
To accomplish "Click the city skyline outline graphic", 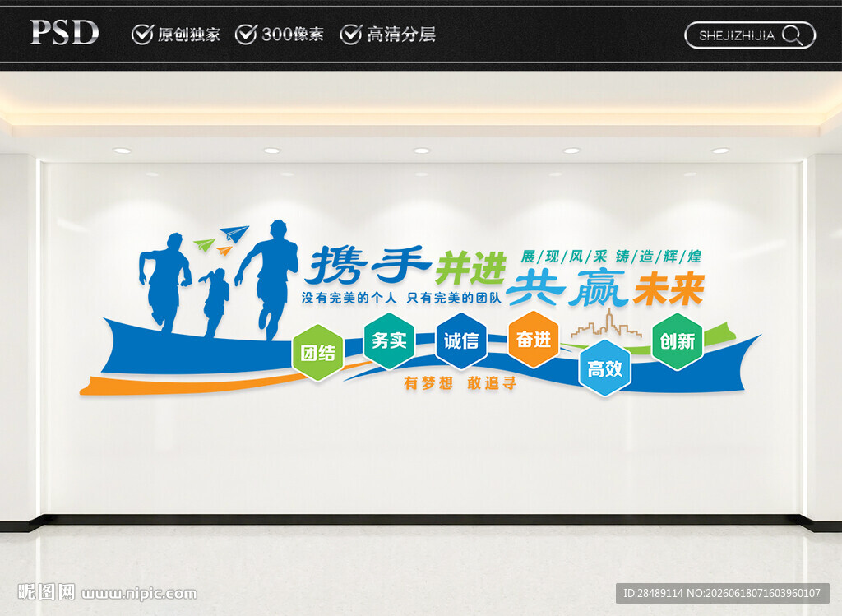I will 606,324.
